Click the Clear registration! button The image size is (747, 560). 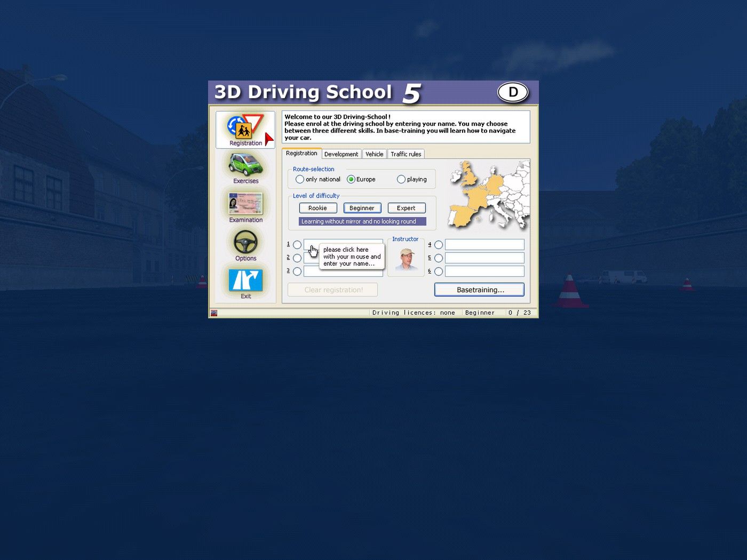[x=333, y=290]
